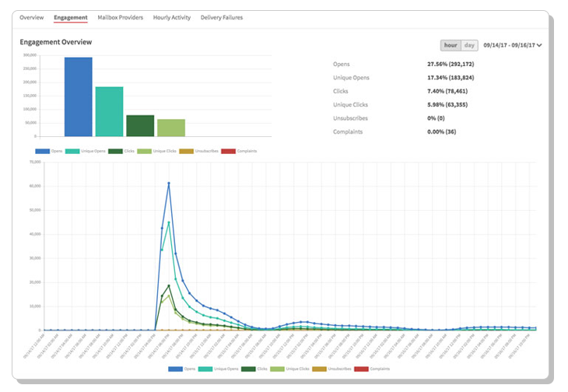Screen dimensions: 568x392
Task: Click the Clicks line peak data point
Action: 169,285
